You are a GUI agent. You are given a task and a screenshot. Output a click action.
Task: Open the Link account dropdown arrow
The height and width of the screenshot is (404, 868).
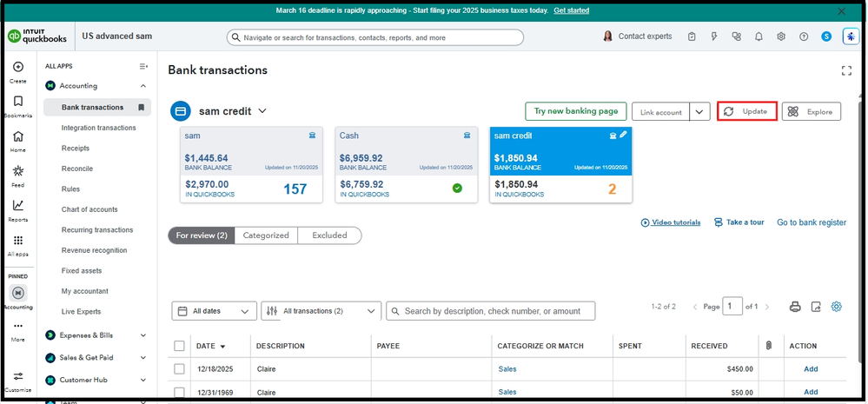(x=700, y=112)
